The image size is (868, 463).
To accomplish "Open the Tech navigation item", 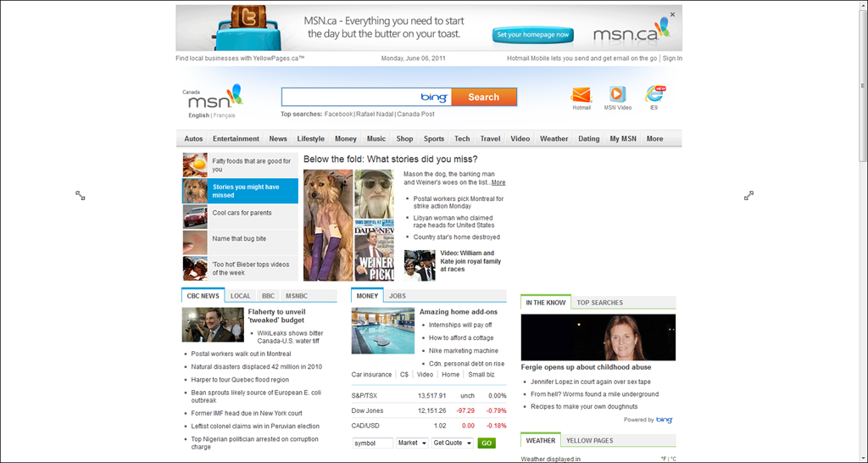I will [462, 139].
